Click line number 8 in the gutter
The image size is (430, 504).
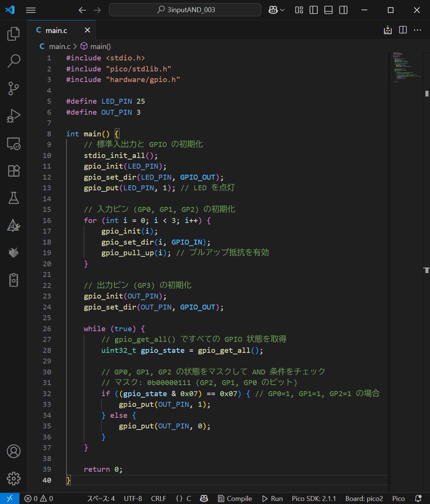click(x=49, y=134)
